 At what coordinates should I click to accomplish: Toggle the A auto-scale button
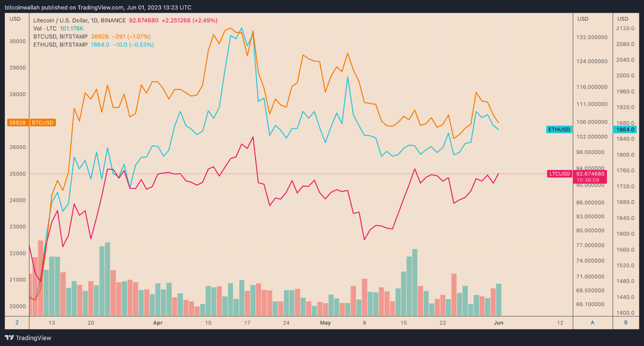tap(592, 323)
